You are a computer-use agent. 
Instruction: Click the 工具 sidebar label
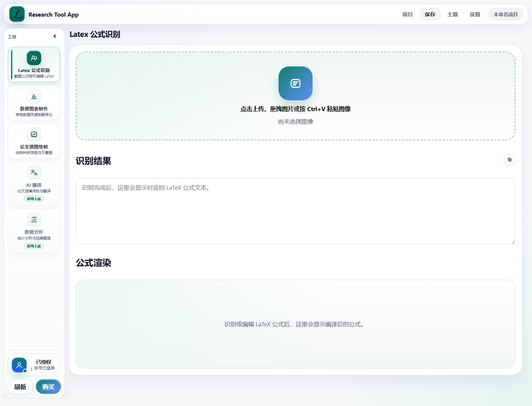pyautogui.click(x=12, y=37)
